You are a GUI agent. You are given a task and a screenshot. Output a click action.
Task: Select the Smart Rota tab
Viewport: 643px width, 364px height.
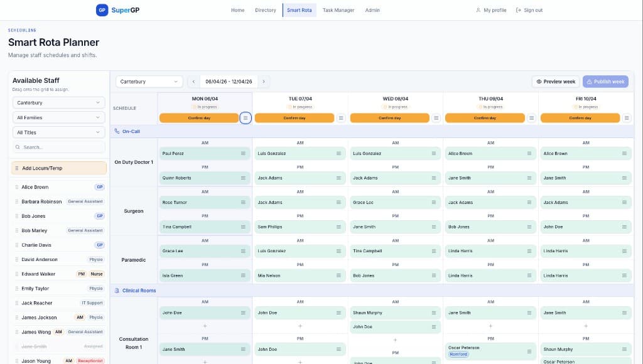pos(300,10)
